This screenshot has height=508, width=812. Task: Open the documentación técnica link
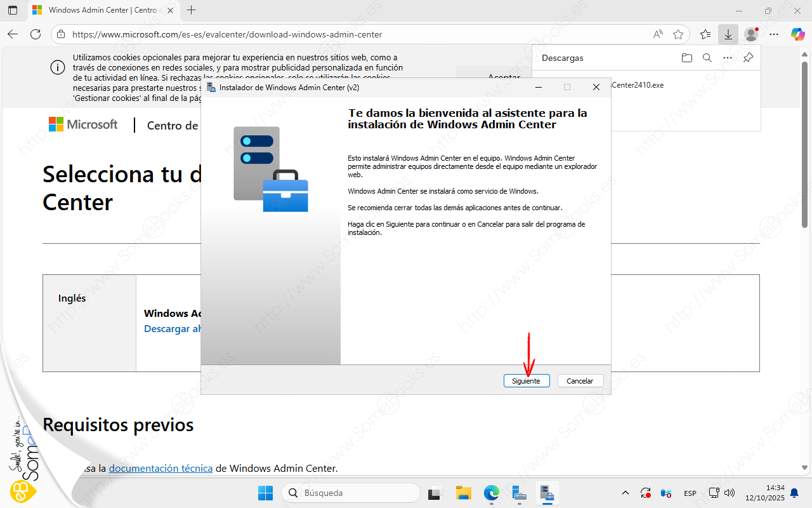tap(160, 469)
